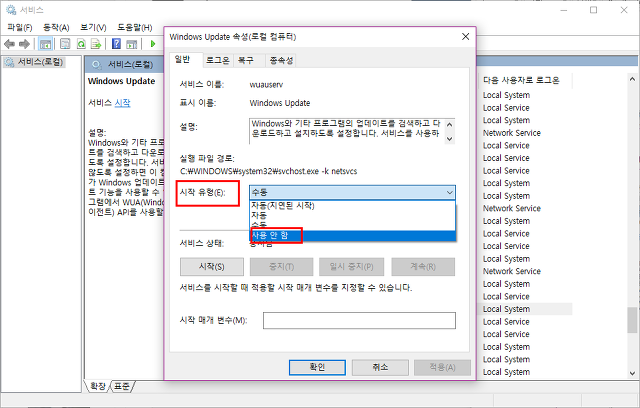Choose 자동(지연된 시작) from the startup list
640x408 pixels.
pyautogui.click(x=352, y=206)
